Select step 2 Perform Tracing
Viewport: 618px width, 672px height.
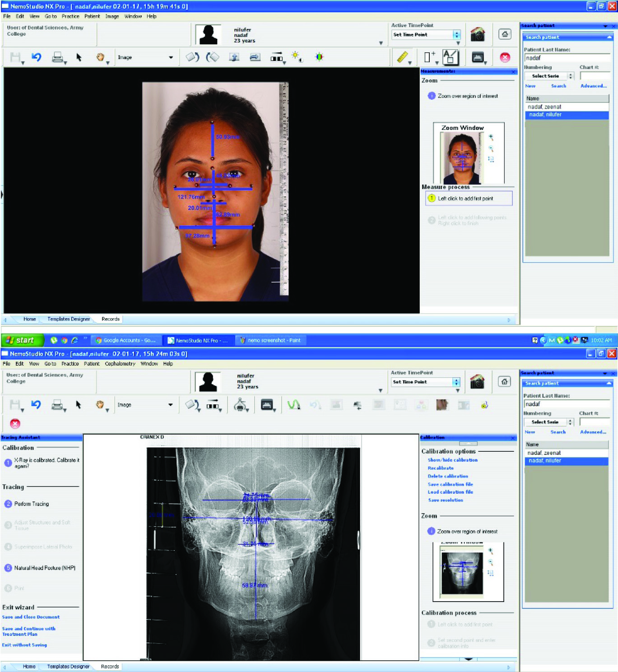(31, 504)
